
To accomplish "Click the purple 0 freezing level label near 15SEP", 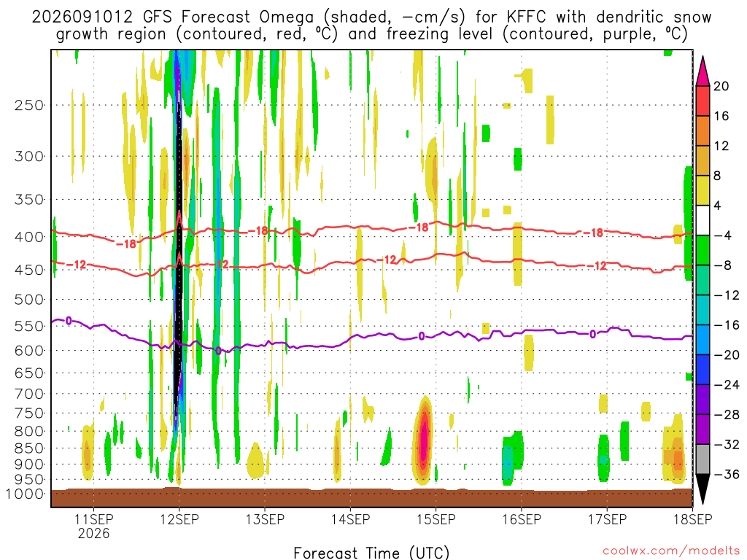I will pyautogui.click(x=422, y=337).
